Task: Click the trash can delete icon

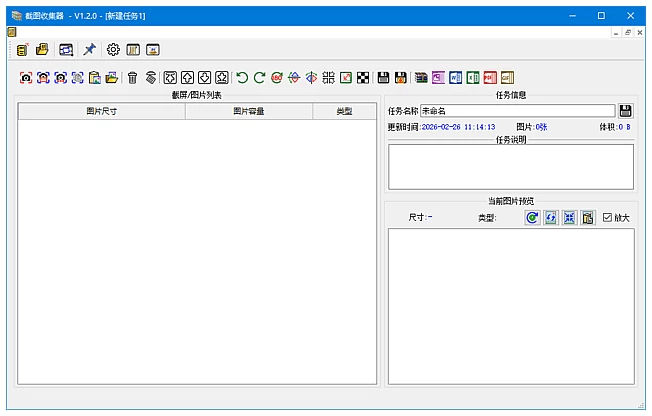Action: click(x=132, y=77)
